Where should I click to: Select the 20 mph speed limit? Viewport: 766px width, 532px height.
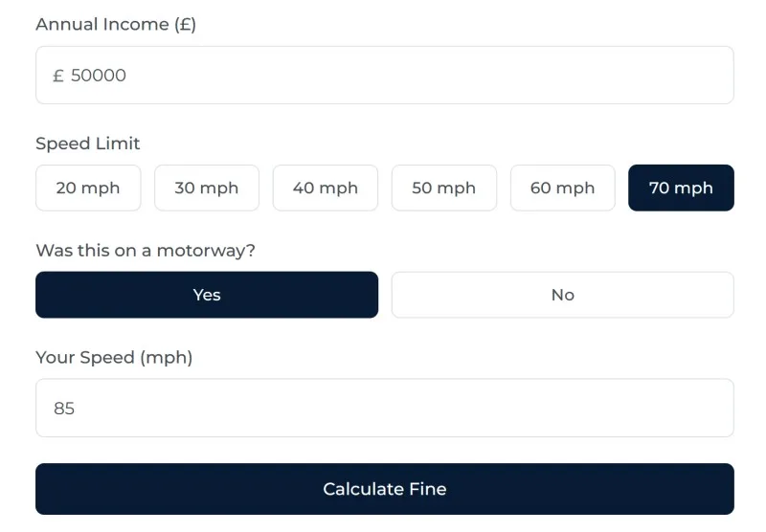coord(88,188)
